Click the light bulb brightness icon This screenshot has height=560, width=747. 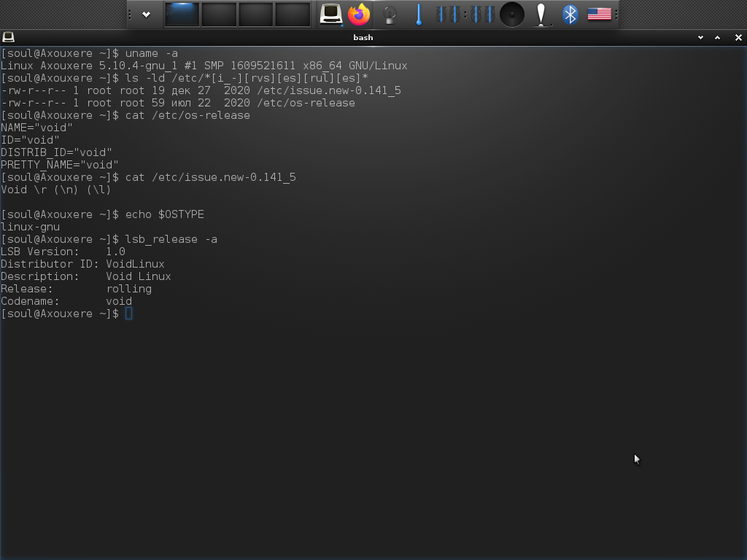[x=390, y=15]
